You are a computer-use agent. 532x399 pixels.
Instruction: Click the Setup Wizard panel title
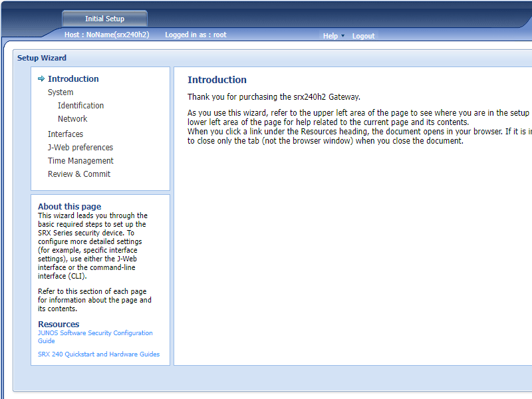[42, 58]
